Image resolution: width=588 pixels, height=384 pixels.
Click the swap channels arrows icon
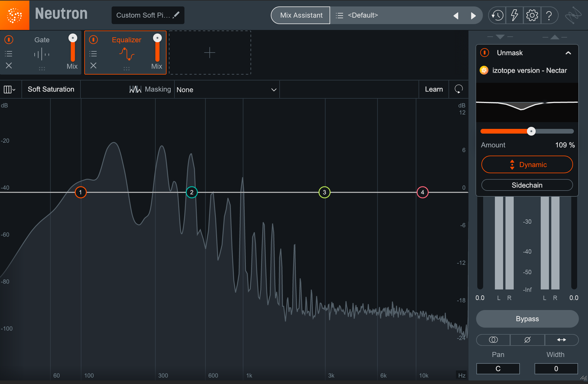coord(562,340)
